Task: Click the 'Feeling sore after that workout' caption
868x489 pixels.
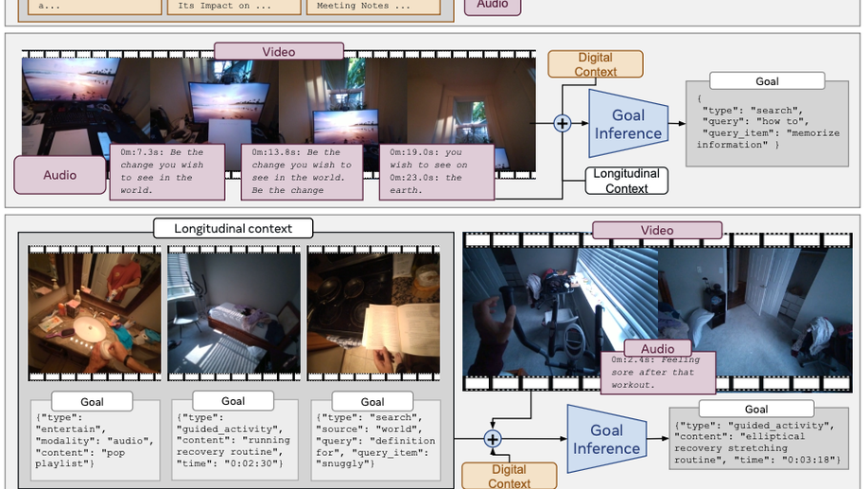Action: point(658,372)
